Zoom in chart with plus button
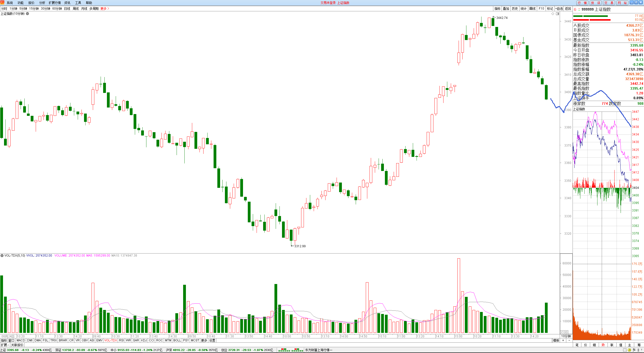This screenshot has height=353, width=644. click(x=563, y=340)
